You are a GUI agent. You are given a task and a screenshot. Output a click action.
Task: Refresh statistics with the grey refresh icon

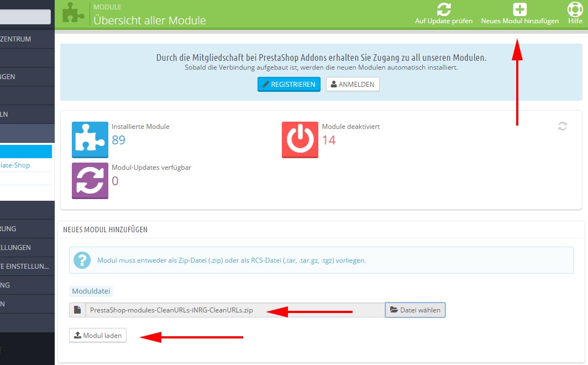[x=562, y=126]
